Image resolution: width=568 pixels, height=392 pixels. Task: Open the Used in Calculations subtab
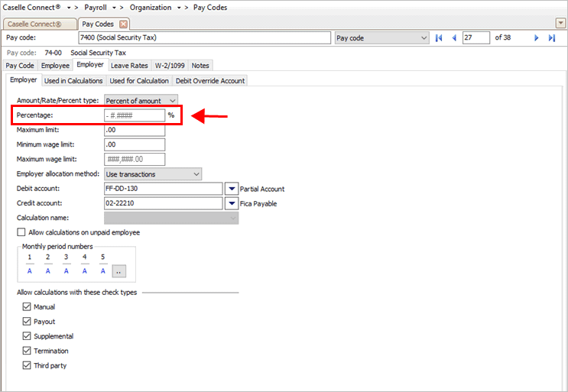73,81
